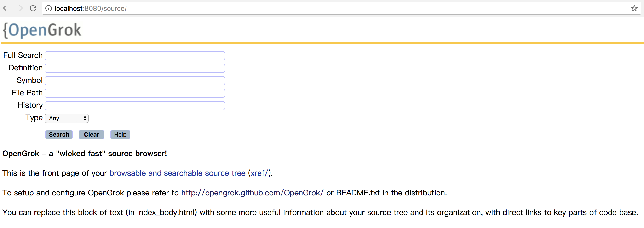
Task: Open the opengrok.github.com/OpenGrok/ link
Action: pos(252,193)
